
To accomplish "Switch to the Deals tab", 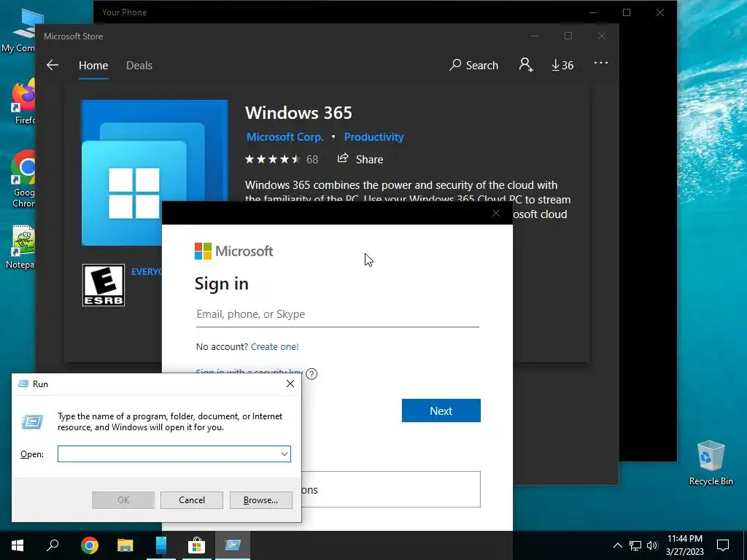I will point(139,65).
